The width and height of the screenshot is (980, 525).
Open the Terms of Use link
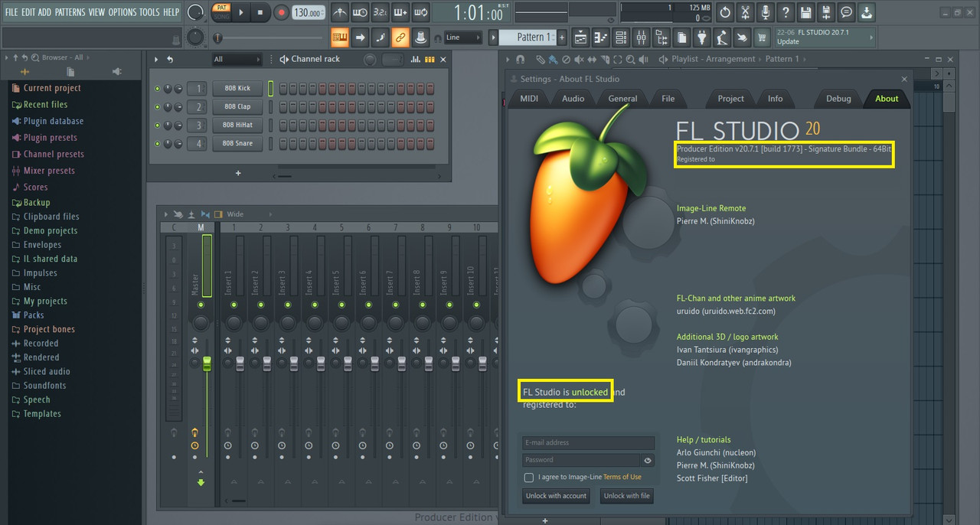click(x=622, y=477)
